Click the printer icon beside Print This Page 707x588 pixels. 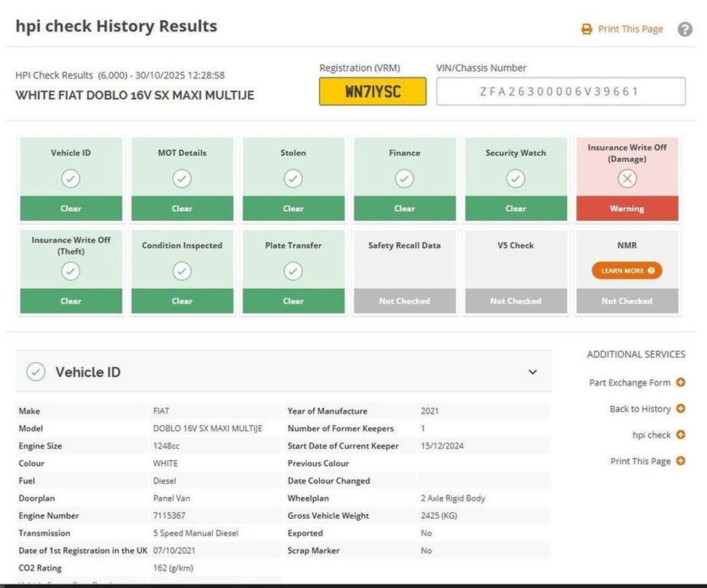pos(586,29)
